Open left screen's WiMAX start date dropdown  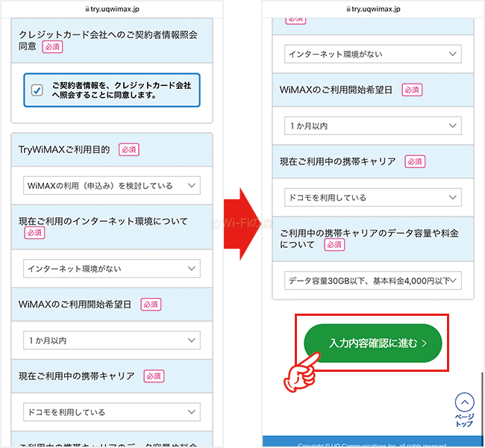pyautogui.click(x=112, y=340)
